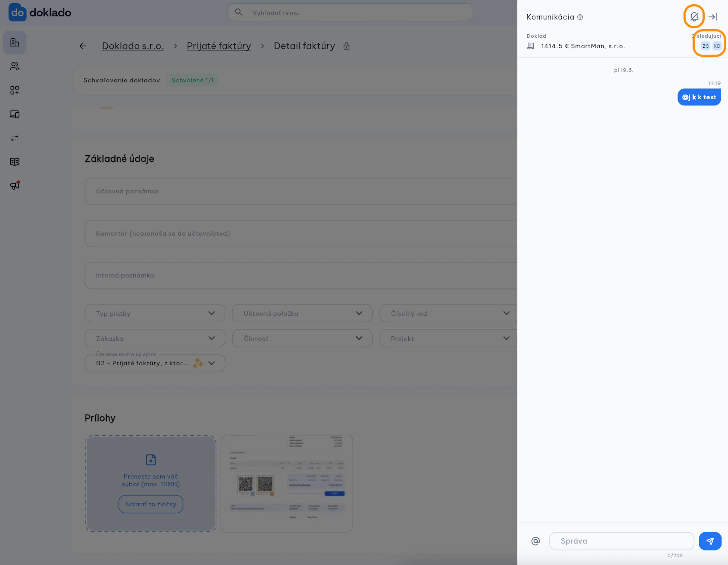Open the users sidebar icon
The image size is (728, 565).
[x=15, y=66]
